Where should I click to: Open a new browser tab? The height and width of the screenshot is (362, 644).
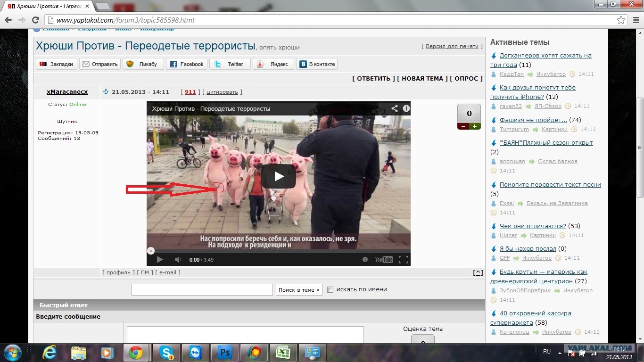pos(103,6)
